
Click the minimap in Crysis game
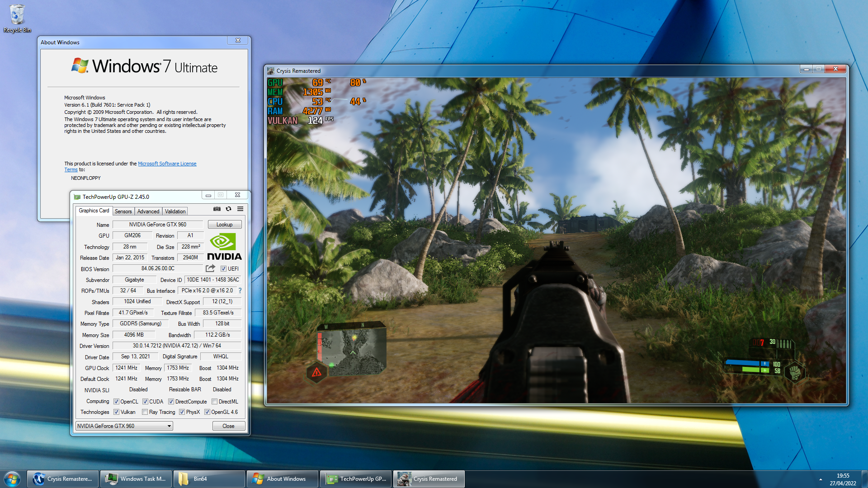(352, 348)
